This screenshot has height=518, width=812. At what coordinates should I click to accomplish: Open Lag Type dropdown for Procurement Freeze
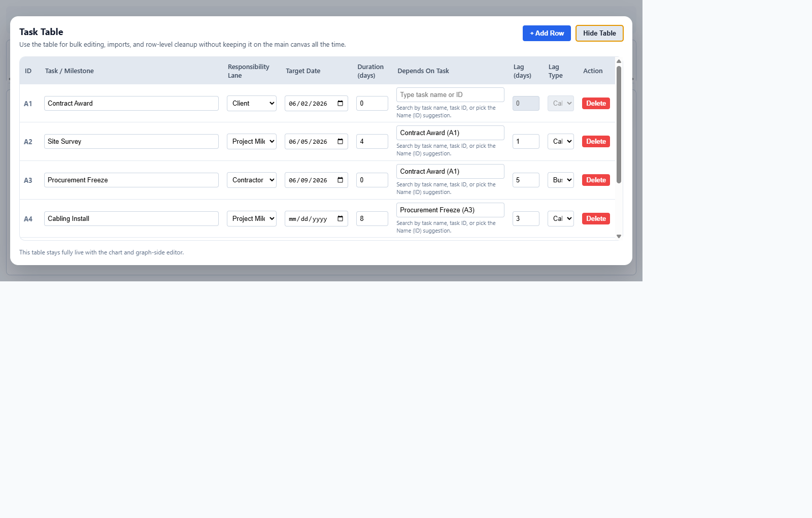[561, 180]
